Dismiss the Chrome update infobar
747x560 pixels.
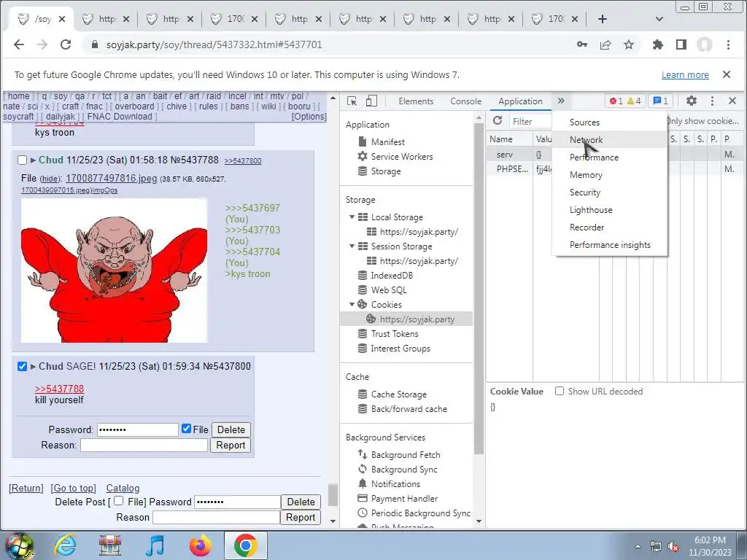pos(726,74)
